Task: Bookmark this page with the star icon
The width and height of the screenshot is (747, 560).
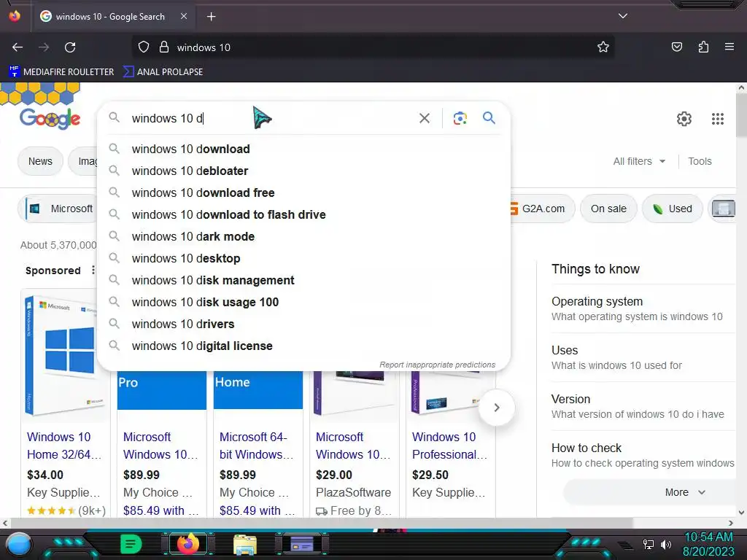Action: tap(603, 47)
